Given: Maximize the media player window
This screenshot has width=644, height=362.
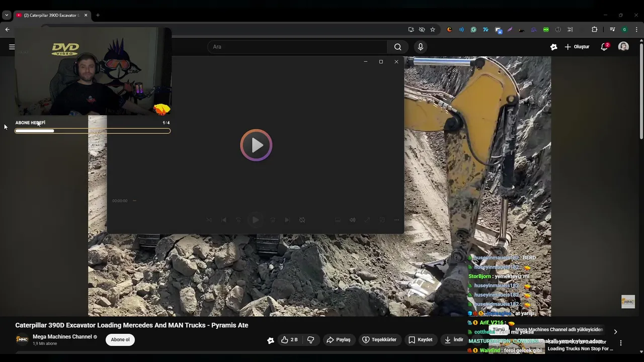Looking at the screenshot, I should (x=381, y=62).
